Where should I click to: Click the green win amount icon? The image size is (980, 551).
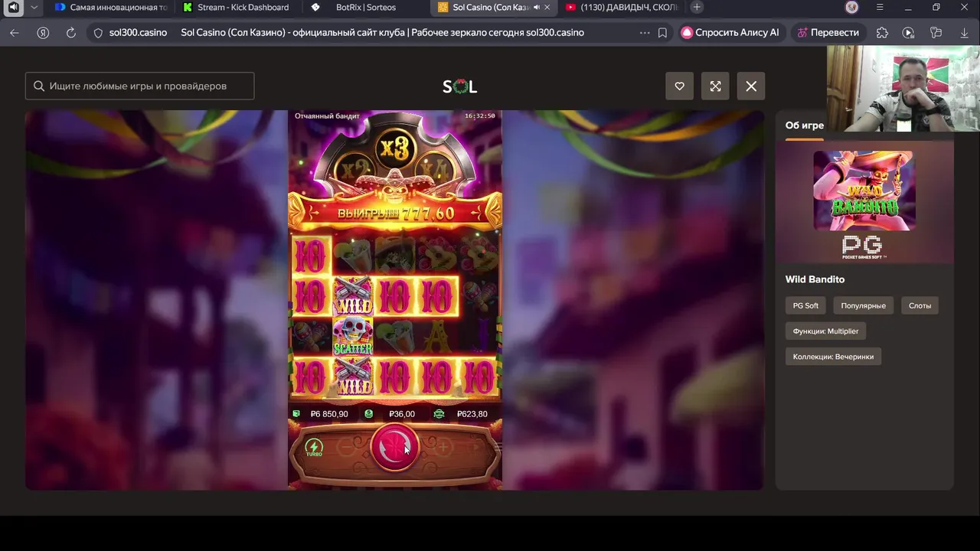pos(439,414)
